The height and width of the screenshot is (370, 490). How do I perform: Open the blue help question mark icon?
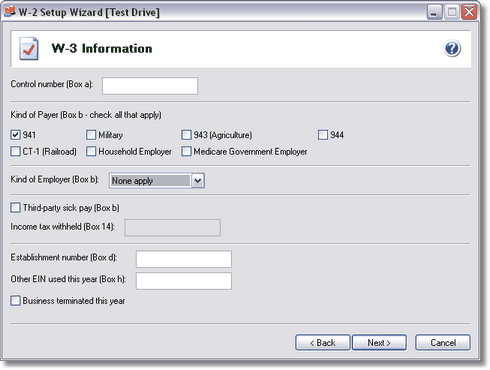pos(452,49)
